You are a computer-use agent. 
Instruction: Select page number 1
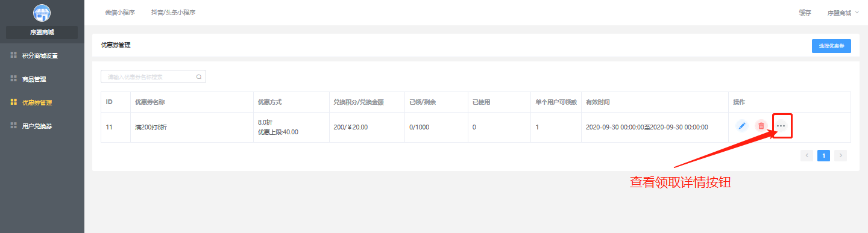point(823,155)
